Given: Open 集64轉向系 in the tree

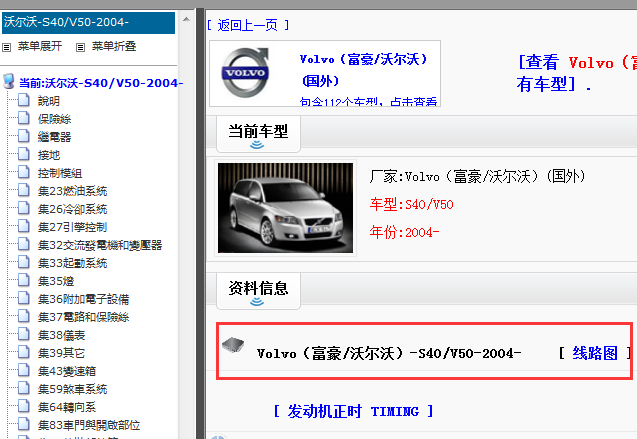Looking at the screenshot, I should pyautogui.click(x=67, y=407).
